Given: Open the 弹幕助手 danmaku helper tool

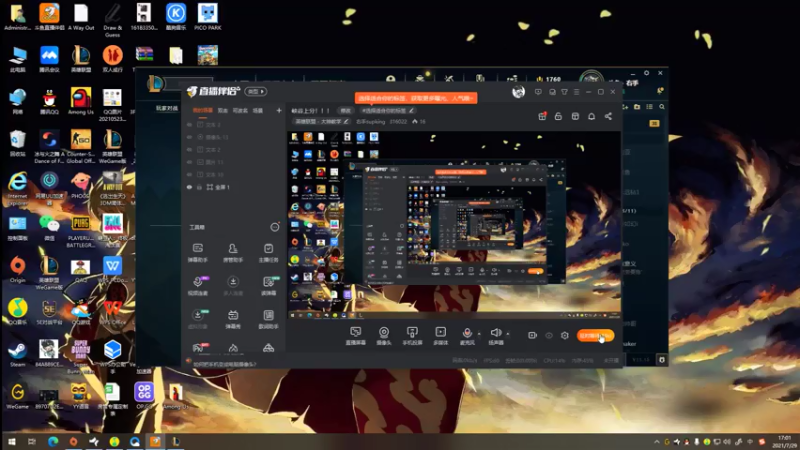Looking at the screenshot, I should (197, 252).
